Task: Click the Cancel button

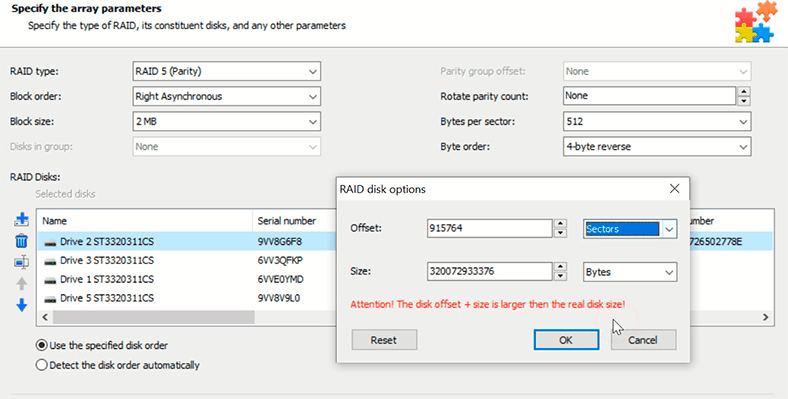Action: coord(643,340)
